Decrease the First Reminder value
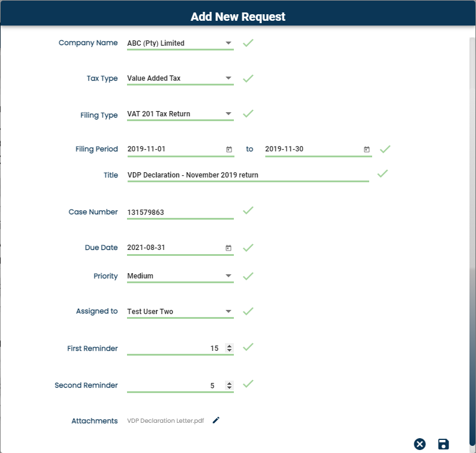Screen dimensions: 476x453 pos(230,350)
